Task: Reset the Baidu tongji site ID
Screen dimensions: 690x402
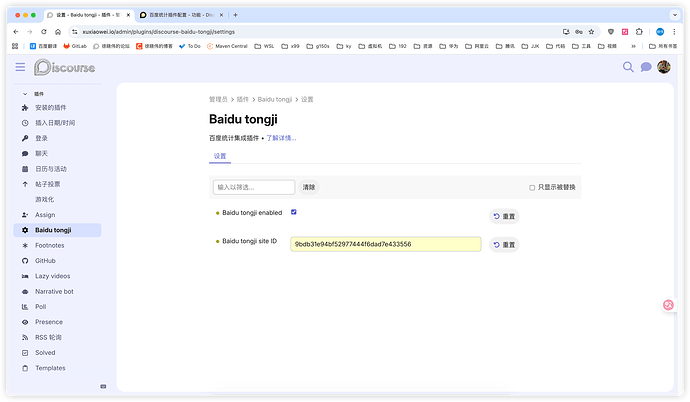Action: click(504, 244)
